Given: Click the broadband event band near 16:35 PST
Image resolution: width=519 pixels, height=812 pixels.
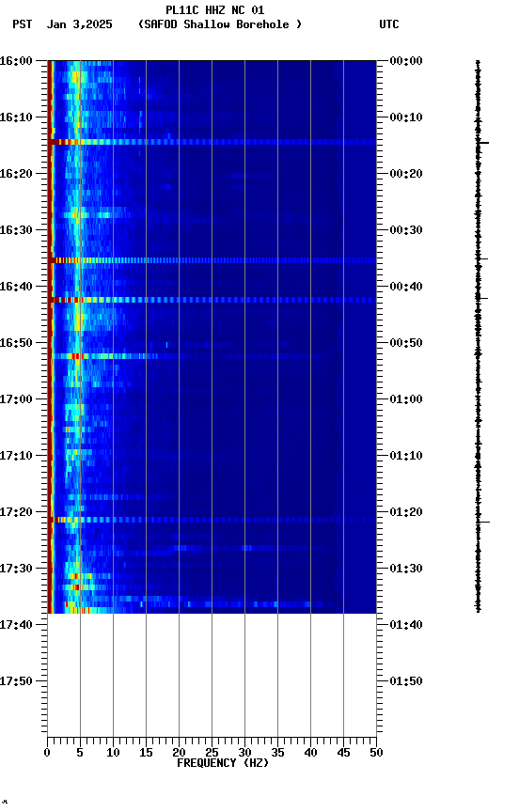Looking at the screenshot, I should coord(212,260).
